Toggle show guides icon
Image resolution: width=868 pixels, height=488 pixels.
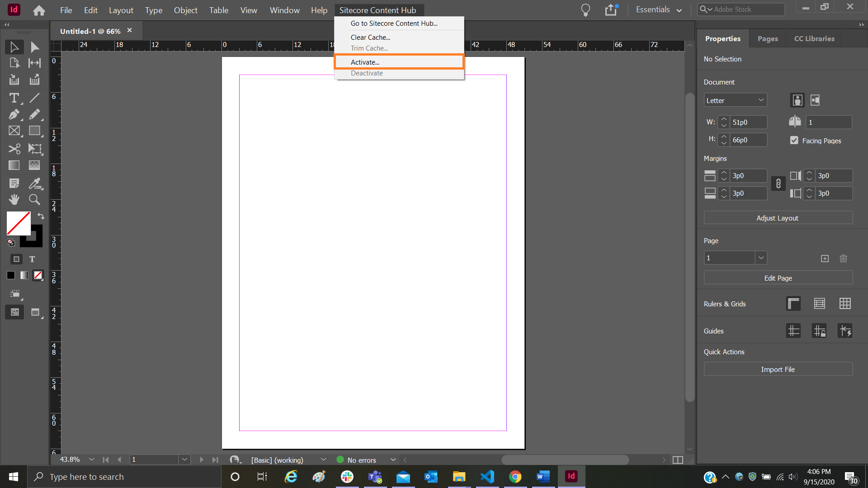793,331
